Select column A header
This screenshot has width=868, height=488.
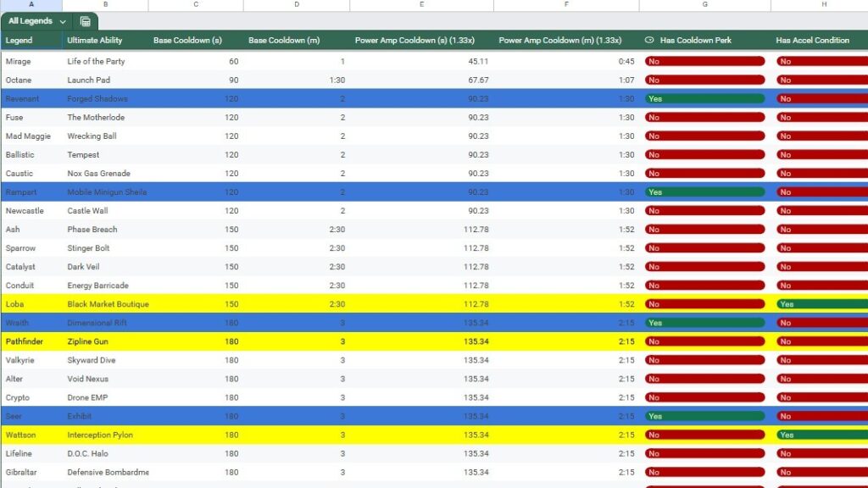point(31,5)
